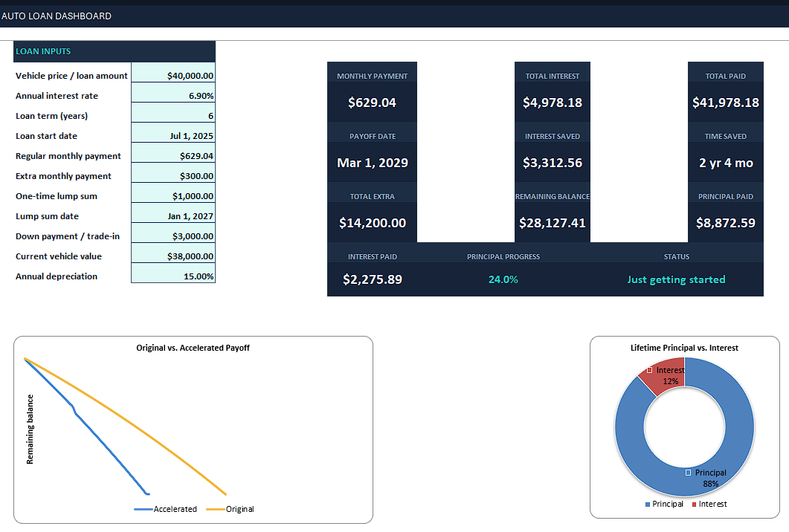Click the Monthly Payment card showing $629.04

pyautogui.click(x=373, y=92)
